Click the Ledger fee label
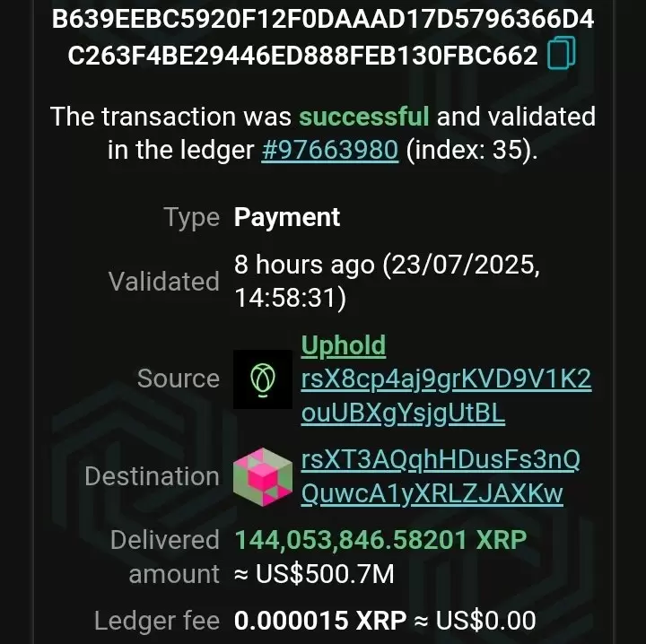 [x=157, y=621]
